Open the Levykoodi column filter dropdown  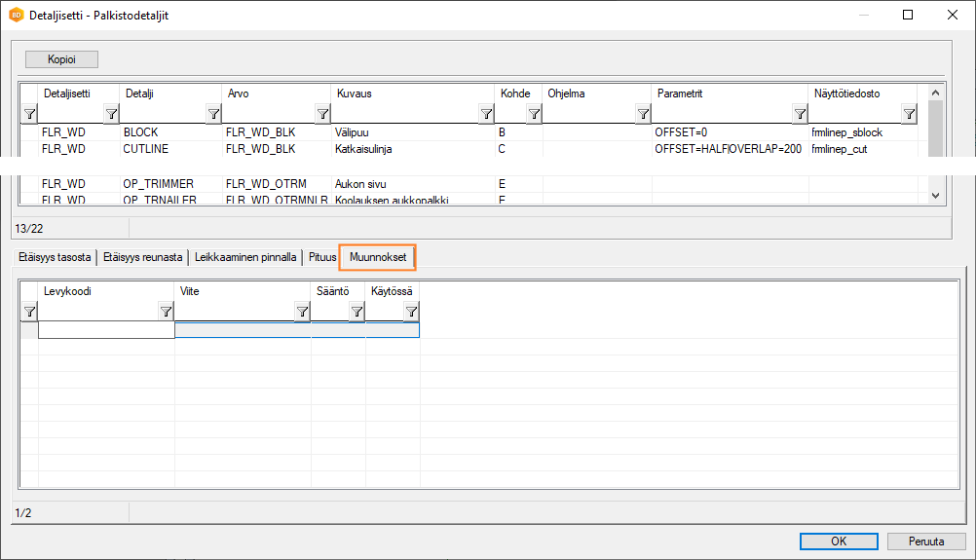(x=166, y=312)
